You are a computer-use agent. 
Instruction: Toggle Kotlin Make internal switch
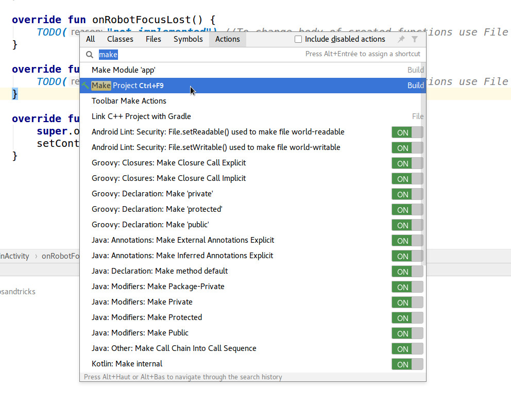407,364
